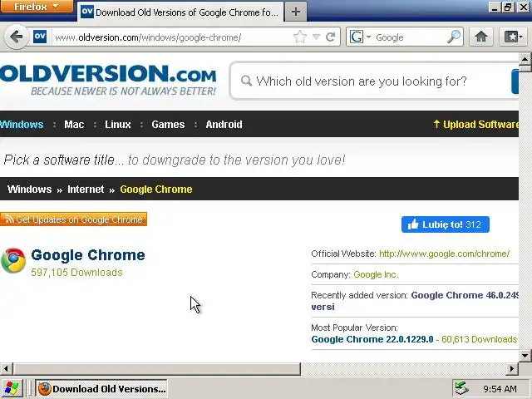The height and width of the screenshot is (399, 532).
Task: Click the vertical scrollbar down arrow
Action: tap(525, 356)
